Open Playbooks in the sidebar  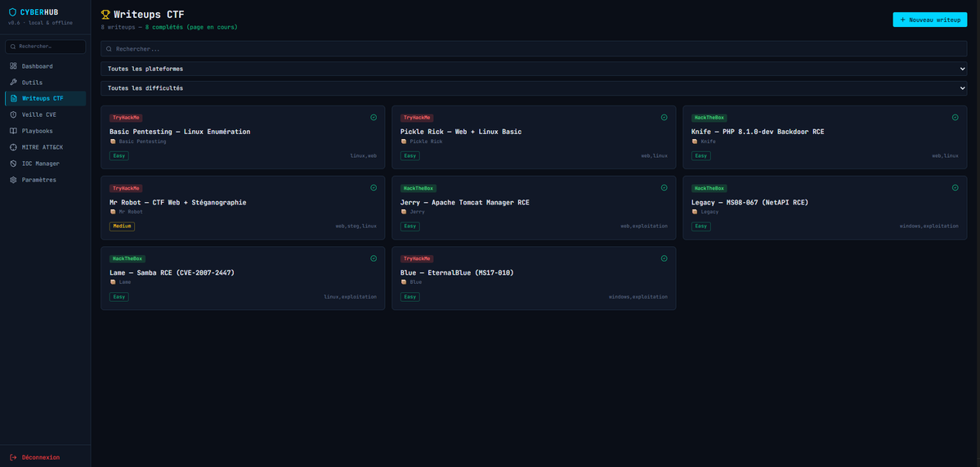click(x=45, y=132)
